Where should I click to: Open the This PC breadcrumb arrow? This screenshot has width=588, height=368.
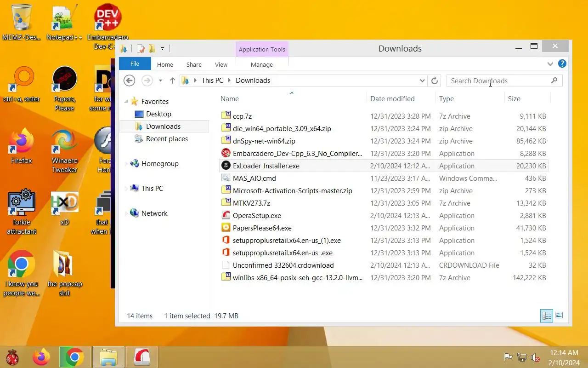(229, 80)
